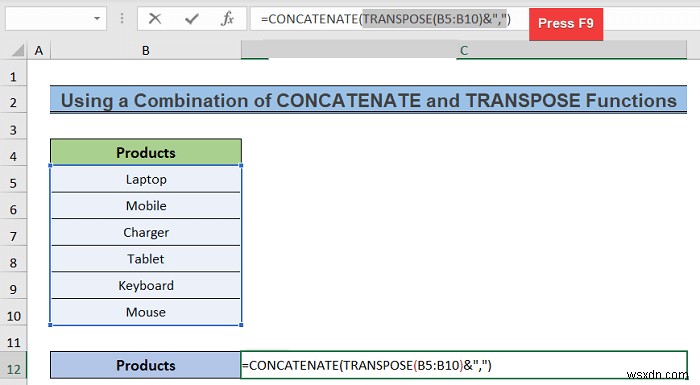
Task: Select the Tablet cell
Action: click(146, 259)
